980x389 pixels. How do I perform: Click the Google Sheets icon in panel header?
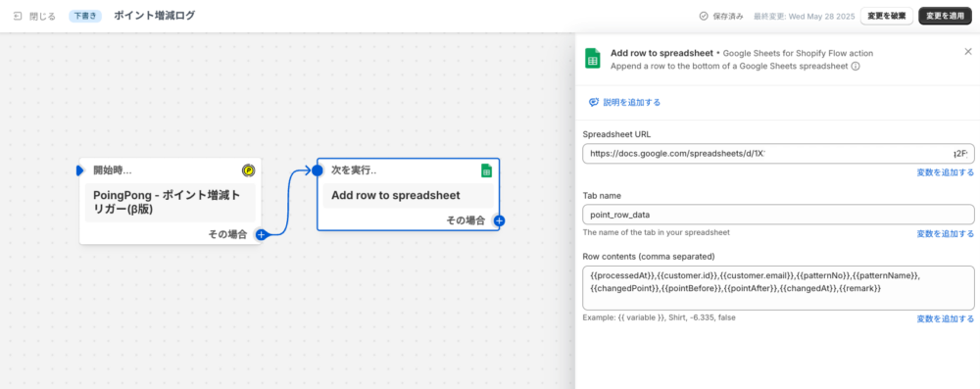(592, 59)
